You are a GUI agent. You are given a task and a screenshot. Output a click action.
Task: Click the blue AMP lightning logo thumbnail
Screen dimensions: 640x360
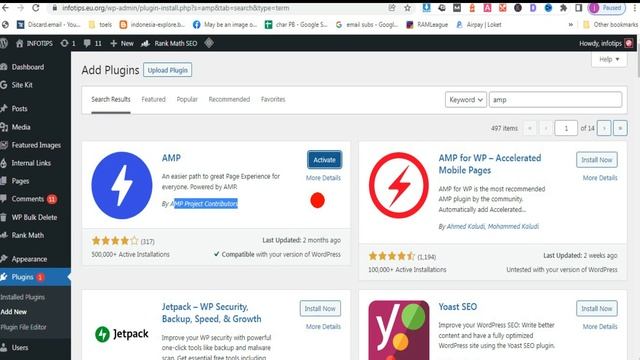click(122, 185)
